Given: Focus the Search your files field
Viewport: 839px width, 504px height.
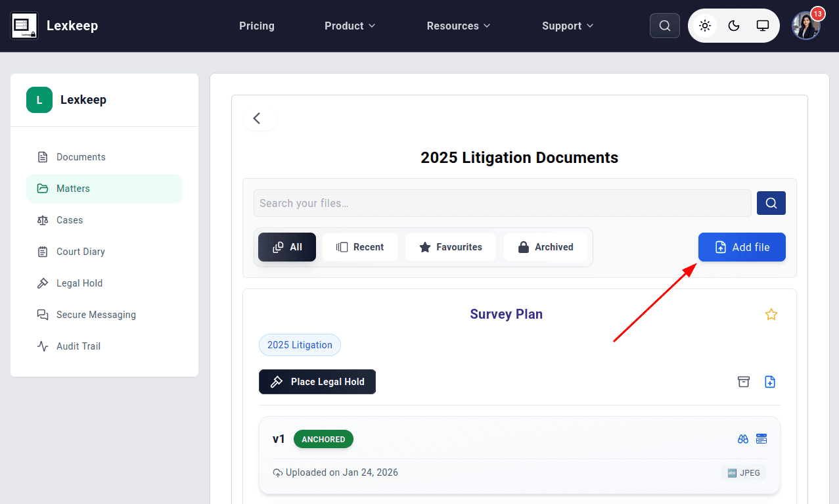Looking at the screenshot, I should coord(503,203).
